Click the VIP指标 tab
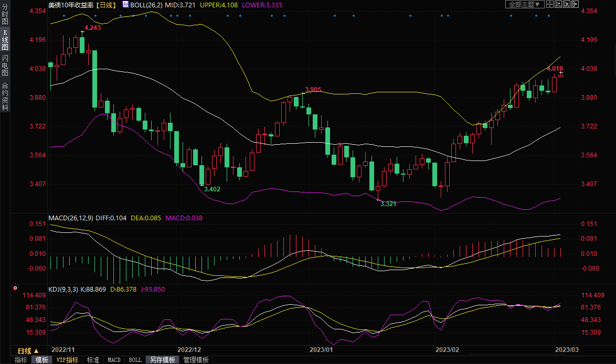Screen dimensions: 616x364 coord(67,360)
